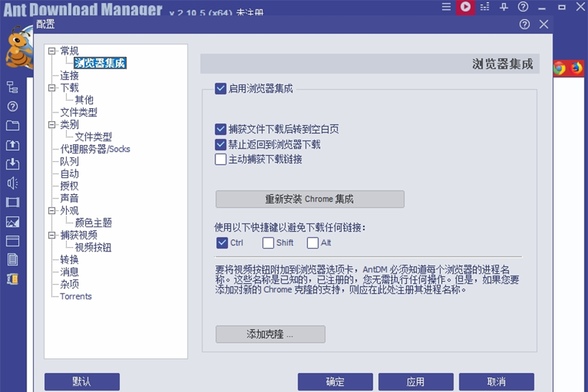Collapse the 下载 tree node
Screen dimensions: 588x392
[51, 88]
